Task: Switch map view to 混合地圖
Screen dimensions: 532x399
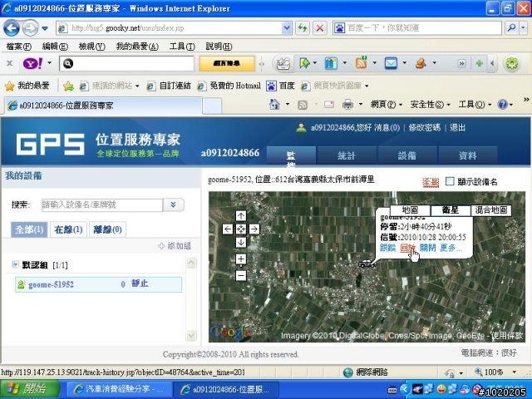Action: [490, 210]
